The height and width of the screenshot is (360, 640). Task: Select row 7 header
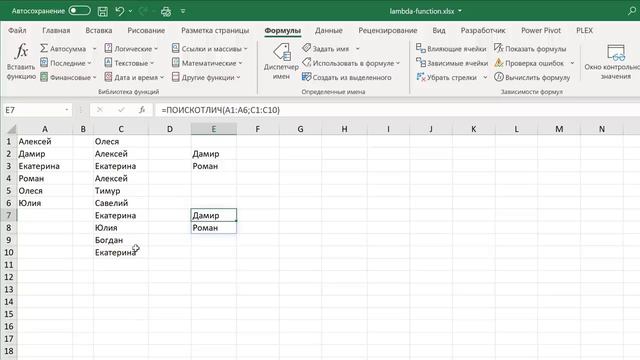tap(9, 215)
